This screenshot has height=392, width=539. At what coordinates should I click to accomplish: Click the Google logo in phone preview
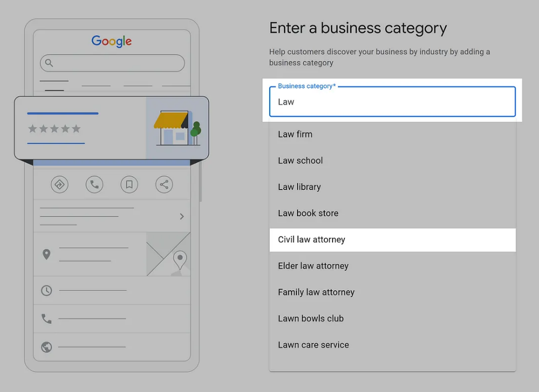tap(111, 41)
